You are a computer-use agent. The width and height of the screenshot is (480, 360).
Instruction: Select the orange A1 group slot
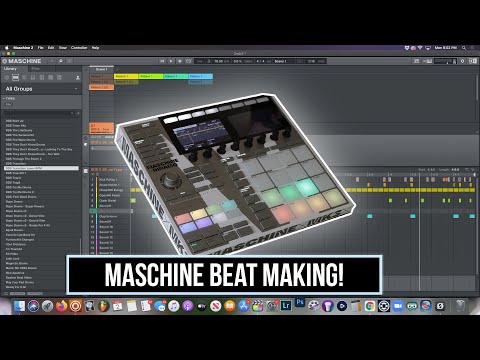point(101,128)
